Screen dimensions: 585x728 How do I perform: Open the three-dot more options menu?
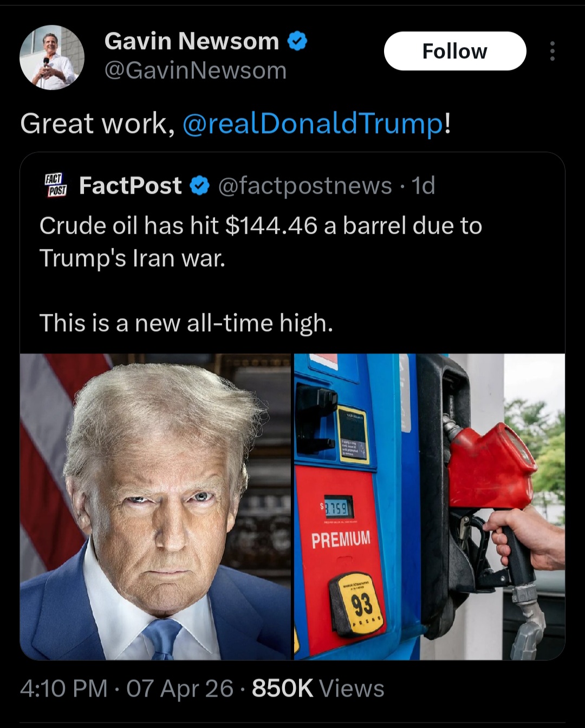552,51
